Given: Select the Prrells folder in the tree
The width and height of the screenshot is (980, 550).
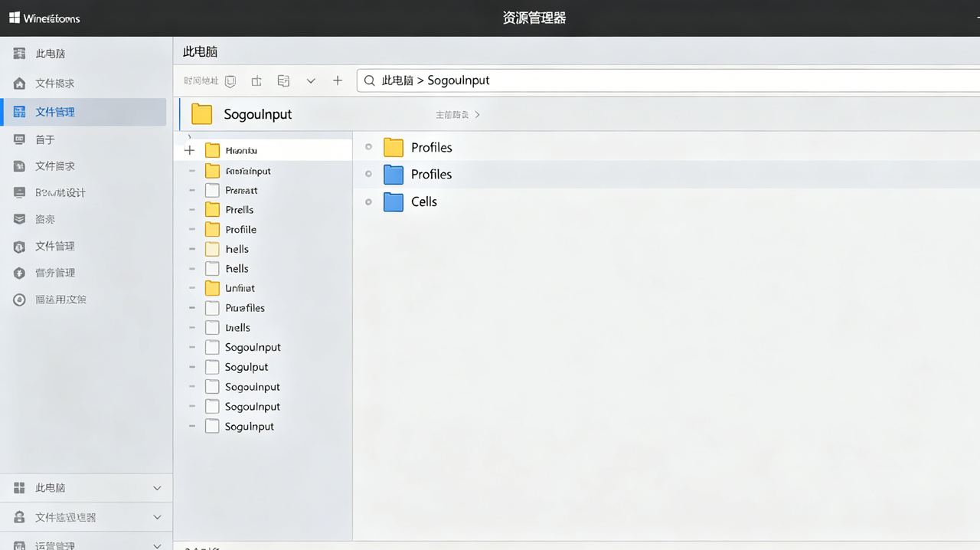Looking at the screenshot, I should [239, 210].
